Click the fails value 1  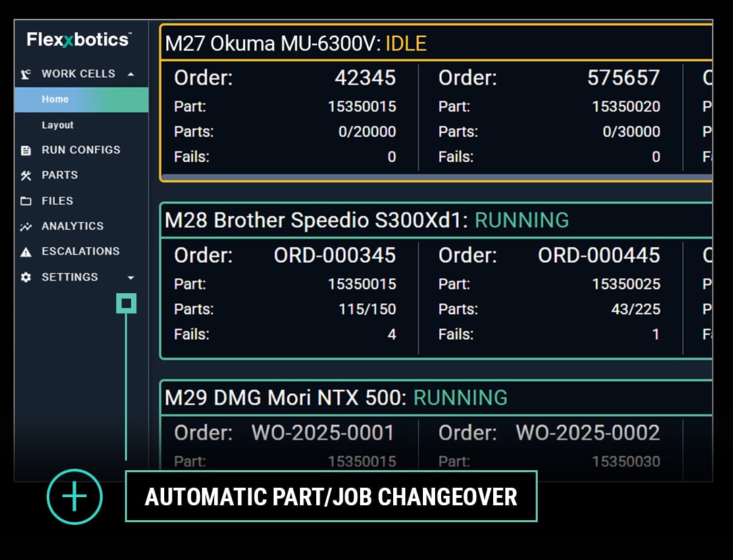click(x=656, y=334)
